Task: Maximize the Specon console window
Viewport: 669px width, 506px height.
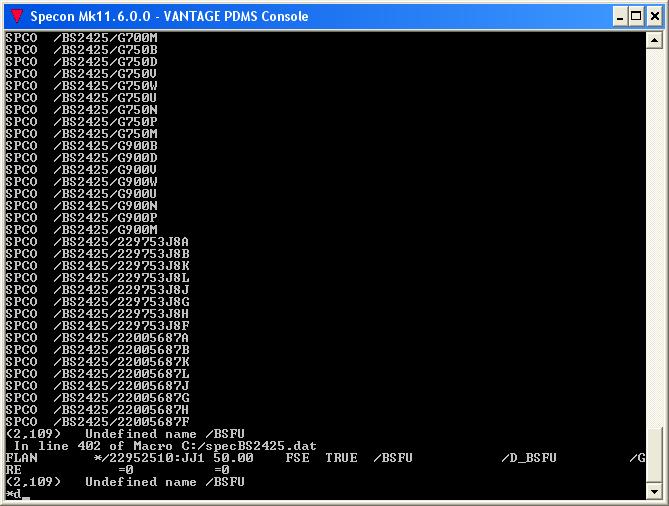Action: point(636,16)
